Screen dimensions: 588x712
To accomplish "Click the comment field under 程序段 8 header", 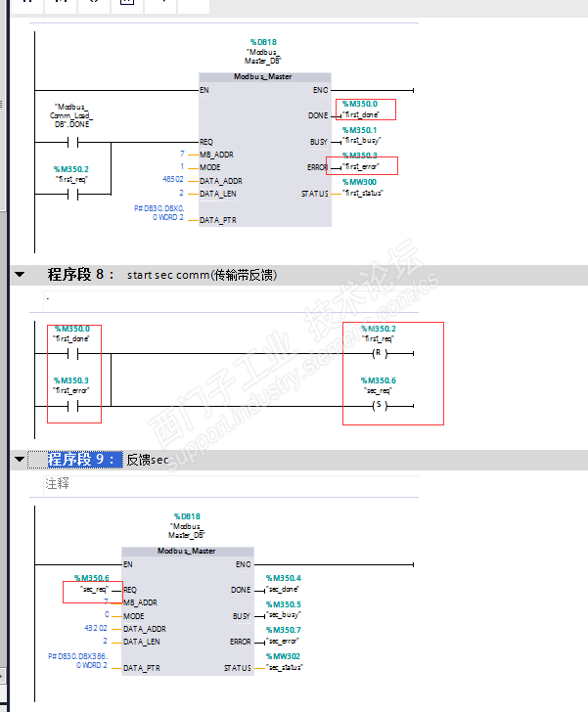I will click(231, 300).
